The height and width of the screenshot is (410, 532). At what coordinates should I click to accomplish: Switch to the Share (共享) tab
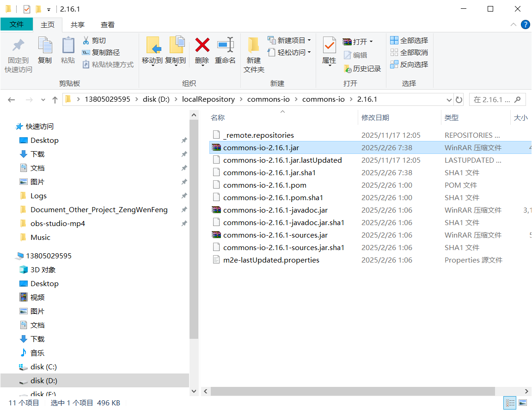(x=77, y=25)
